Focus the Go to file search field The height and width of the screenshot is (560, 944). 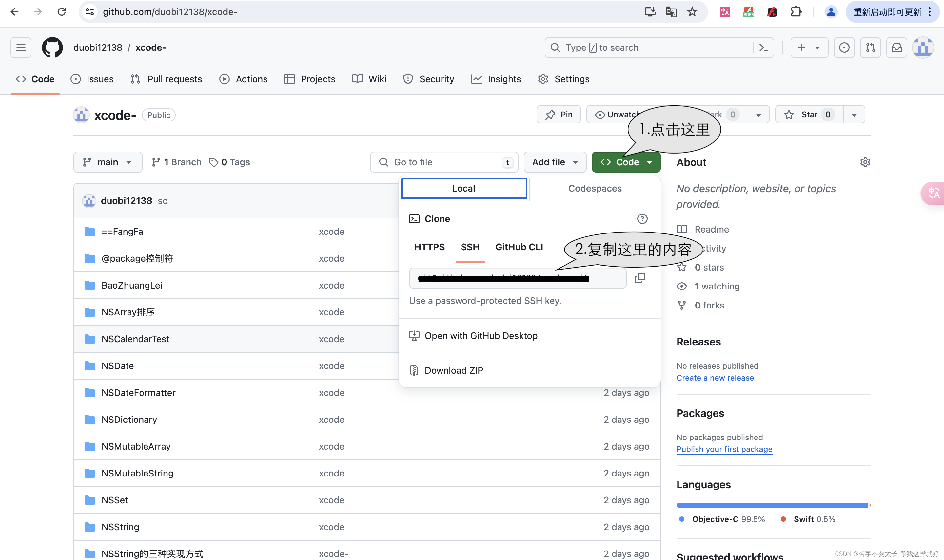tap(444, 162)
